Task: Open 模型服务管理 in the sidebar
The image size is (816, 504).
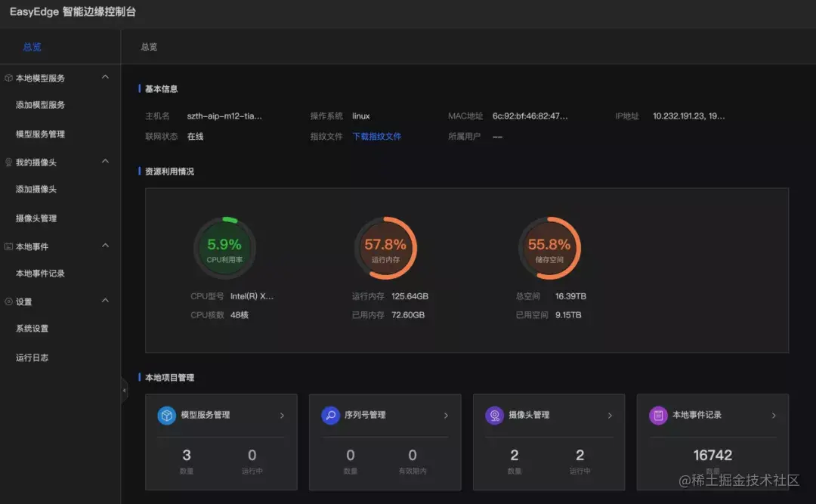Action: pyautogui.click(x=40, y=135)
